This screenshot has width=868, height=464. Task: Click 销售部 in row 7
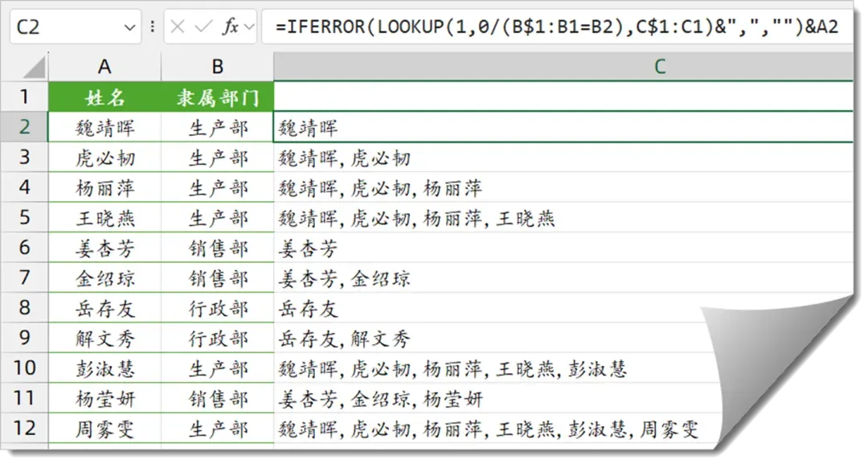pos(218,277)
